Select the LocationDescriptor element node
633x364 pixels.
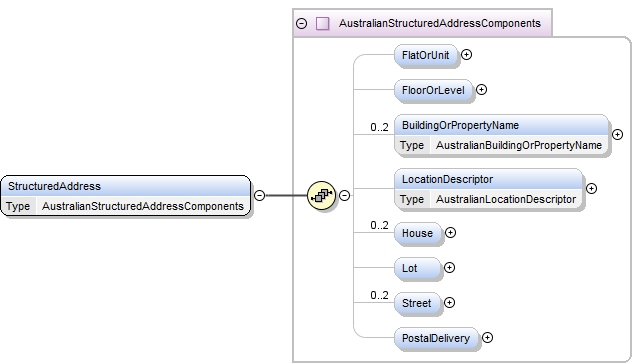click(x=488, y=189)
